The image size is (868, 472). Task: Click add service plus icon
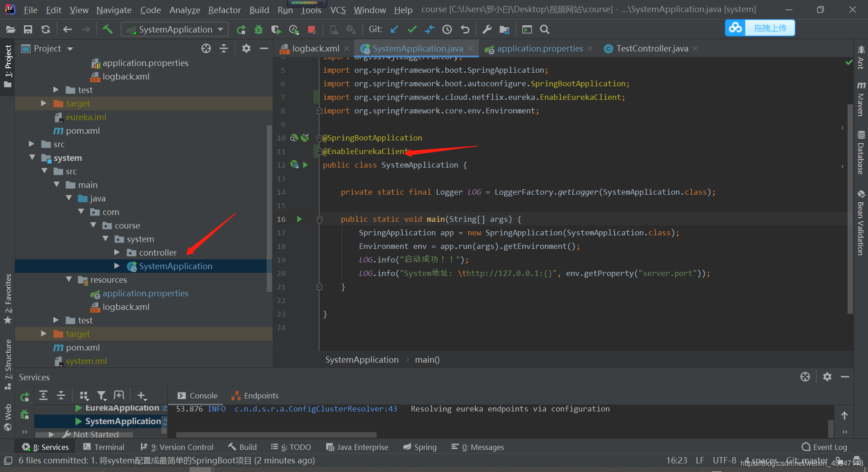click(x=142, y=396)
